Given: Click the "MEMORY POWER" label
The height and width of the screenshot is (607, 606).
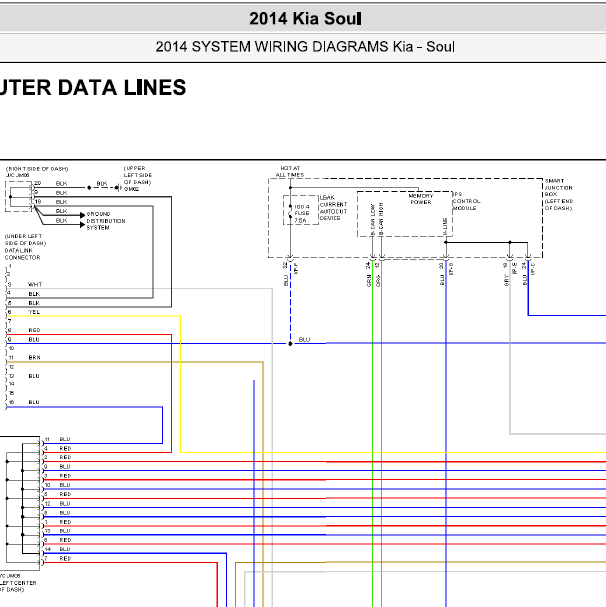Looking at the screenshot, I should coord(421,199).
